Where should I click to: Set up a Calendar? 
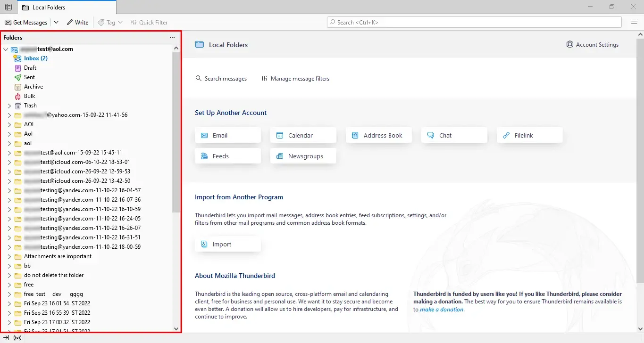(303, 135)
